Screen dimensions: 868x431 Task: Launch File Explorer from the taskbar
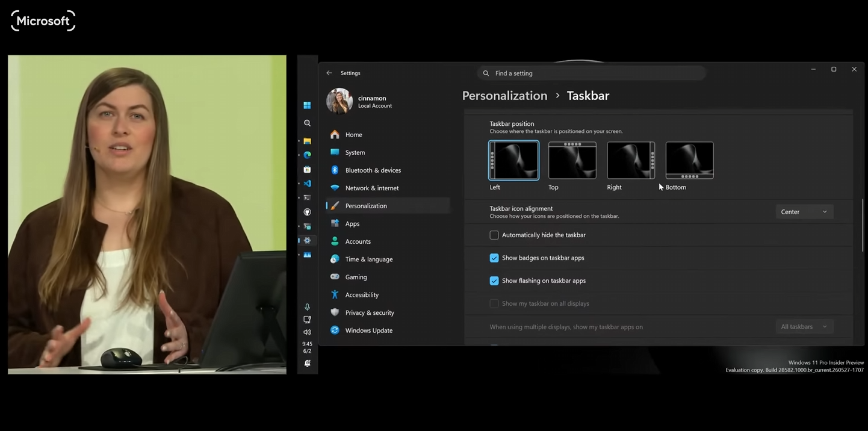[307, 141]
